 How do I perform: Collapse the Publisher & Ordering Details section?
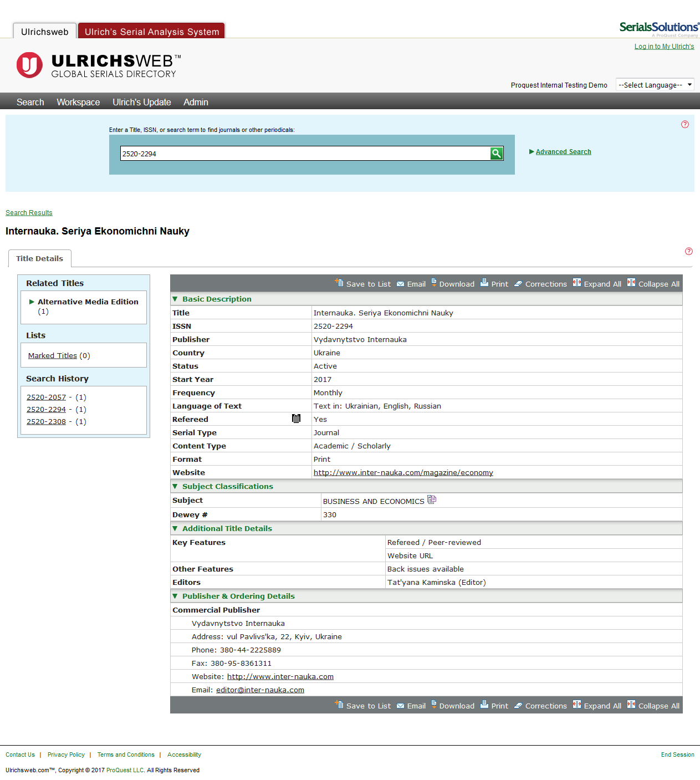[175, 596]
